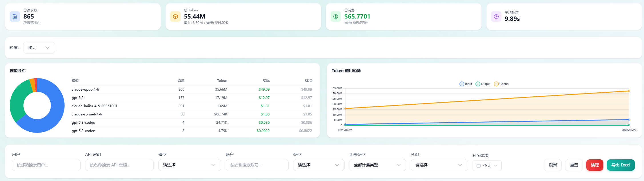This screenshot has height=181, width=644.
Task: Click the 重置 button
Action: [x=574, y=165]
